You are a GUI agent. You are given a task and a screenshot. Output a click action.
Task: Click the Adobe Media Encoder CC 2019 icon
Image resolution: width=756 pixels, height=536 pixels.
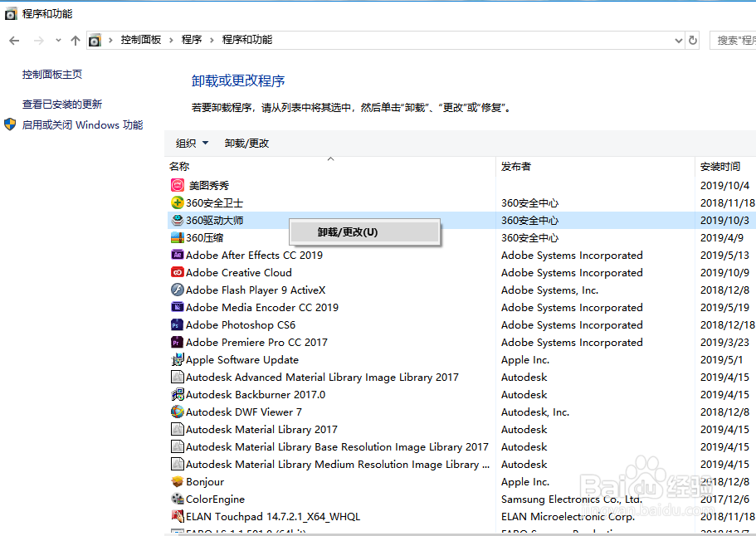point(178,307)
